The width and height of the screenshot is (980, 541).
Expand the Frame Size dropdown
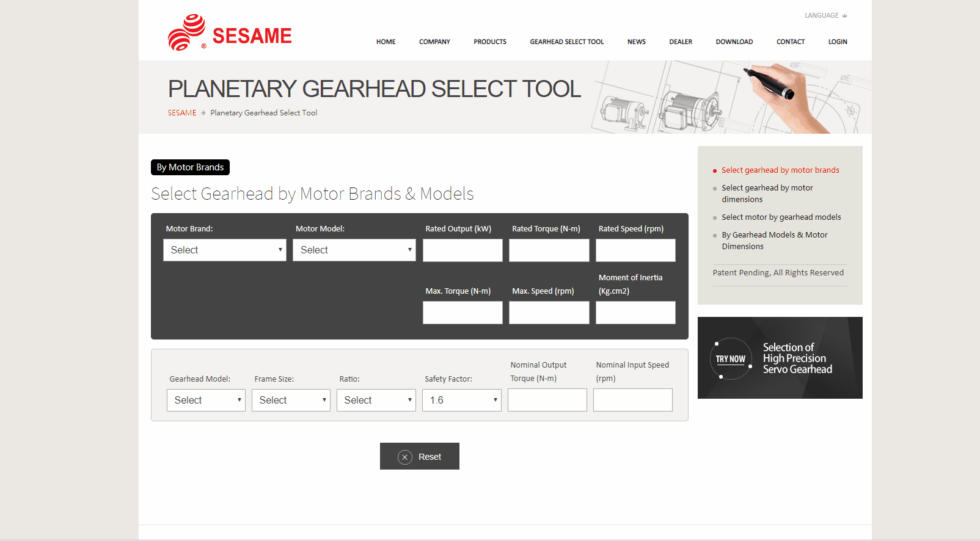[x=291, y=400]
